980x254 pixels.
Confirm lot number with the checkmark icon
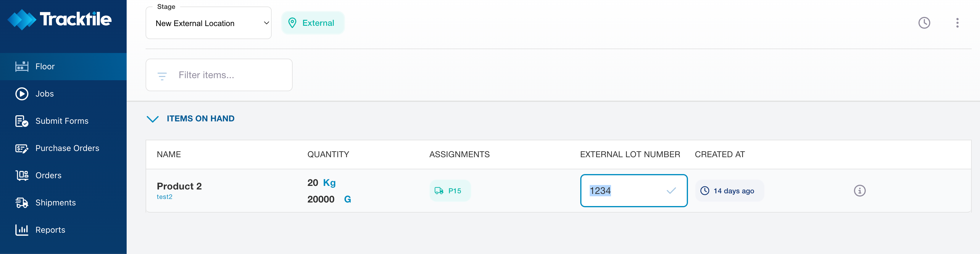pyautogui.click(x=671, y=190)
